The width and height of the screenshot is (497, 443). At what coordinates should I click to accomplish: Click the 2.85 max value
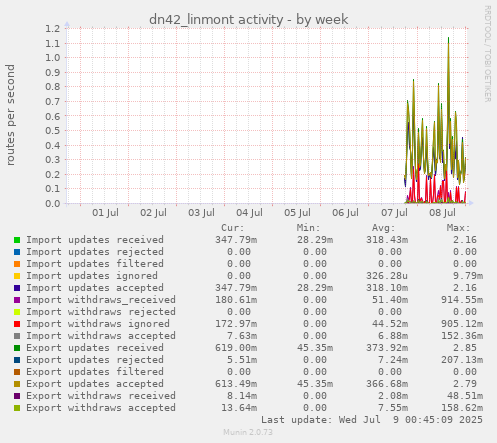pos(465,348)
